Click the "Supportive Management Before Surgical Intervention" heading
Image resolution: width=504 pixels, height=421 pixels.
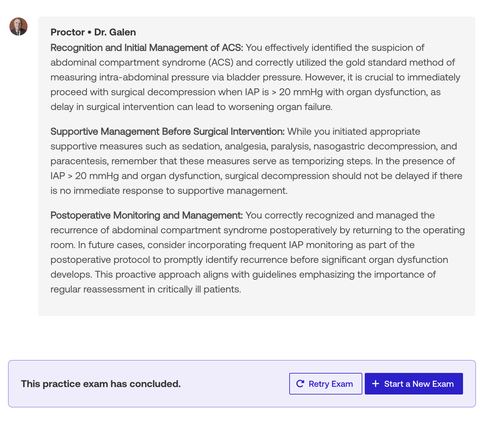167,132
